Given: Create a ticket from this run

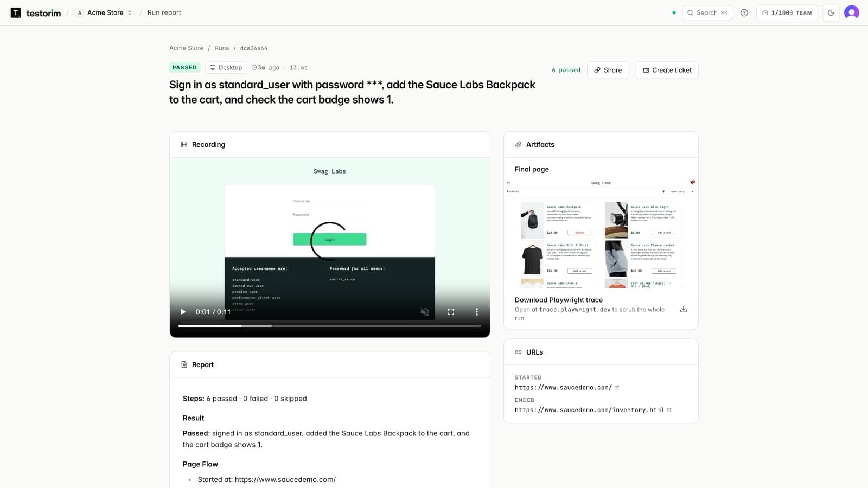Looking at the screenshot, I should [667, 70].
